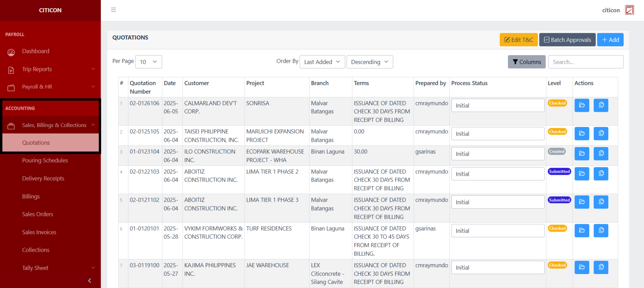Toggle the Columns filter button

tap(527, 62)
